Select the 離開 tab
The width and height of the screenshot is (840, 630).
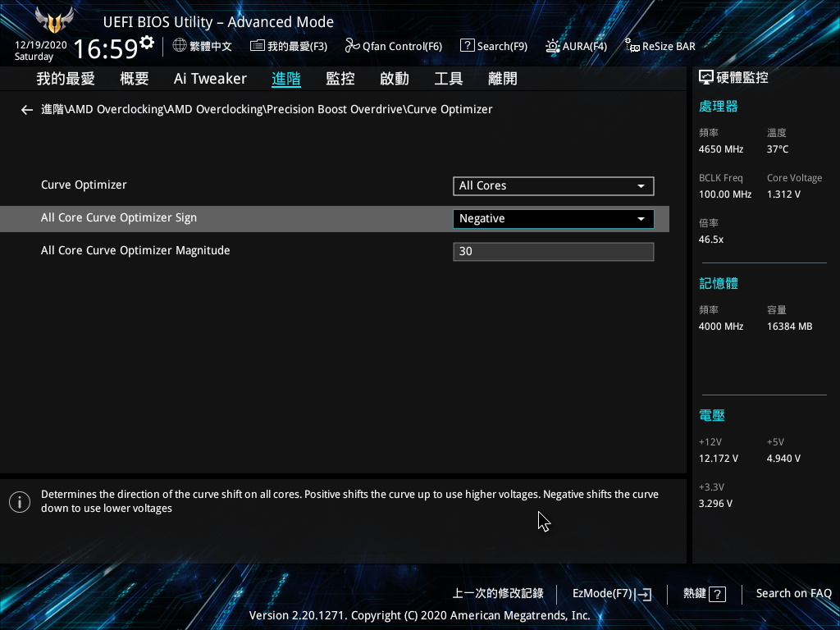(503, 79)
